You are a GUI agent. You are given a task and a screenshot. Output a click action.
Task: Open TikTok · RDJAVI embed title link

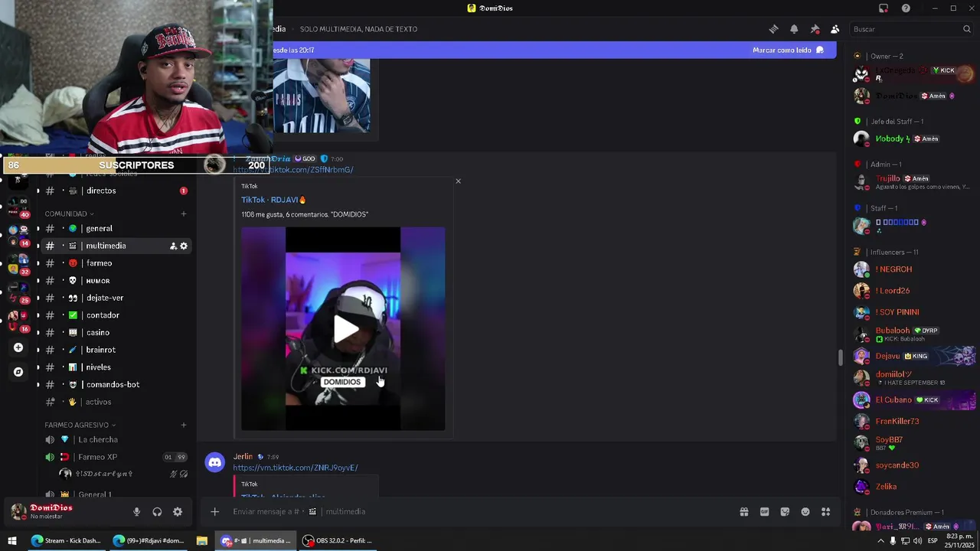click(x=273, y=200)
